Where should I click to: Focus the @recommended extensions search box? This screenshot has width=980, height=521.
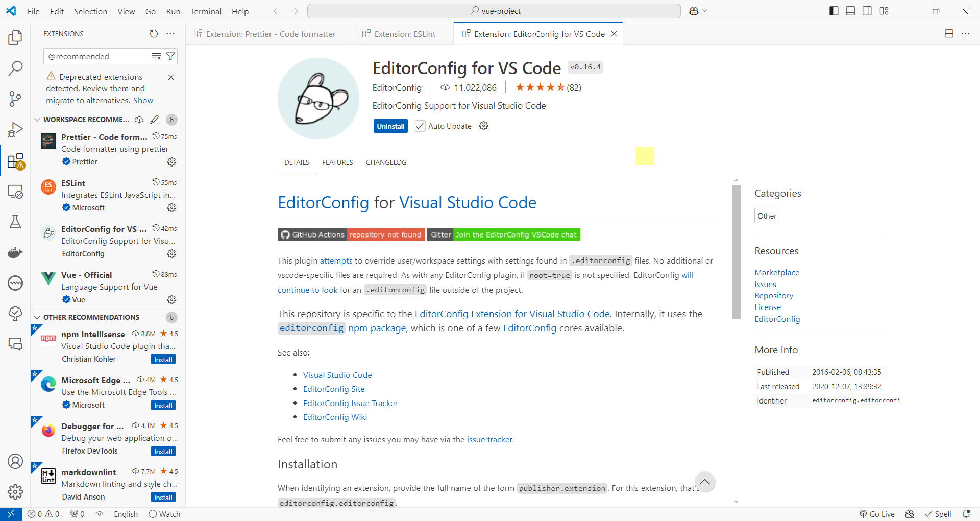(97, 56)
